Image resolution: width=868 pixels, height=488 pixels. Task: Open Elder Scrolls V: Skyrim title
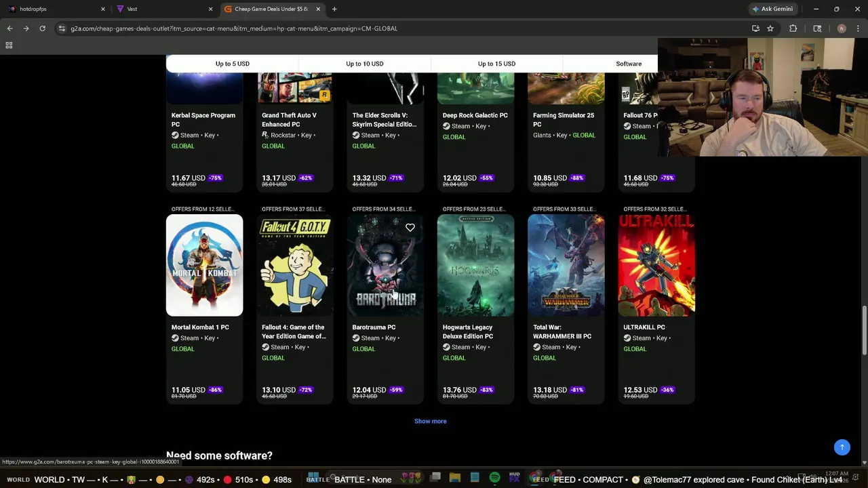(x=384, y=119)
